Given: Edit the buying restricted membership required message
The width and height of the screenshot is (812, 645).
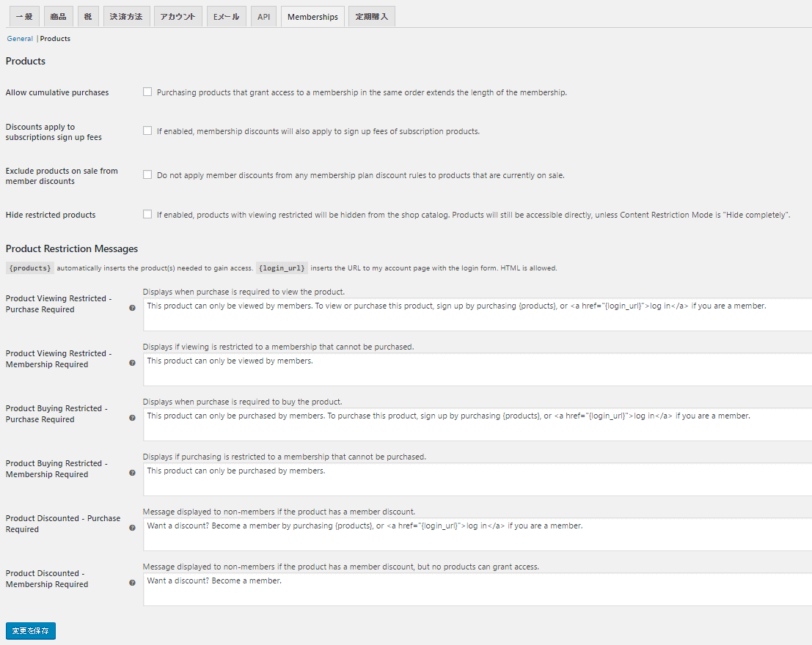Looking at the screenshot, I should (x=478, y=479).
